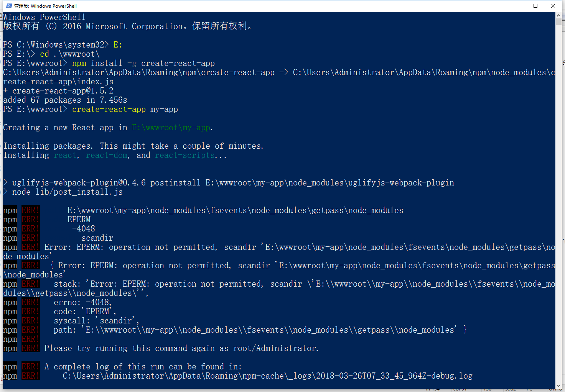Screen dimensions: 565x392
Task: Click the cyan 'react-dom' package name
Action: (x=107, y=155)
